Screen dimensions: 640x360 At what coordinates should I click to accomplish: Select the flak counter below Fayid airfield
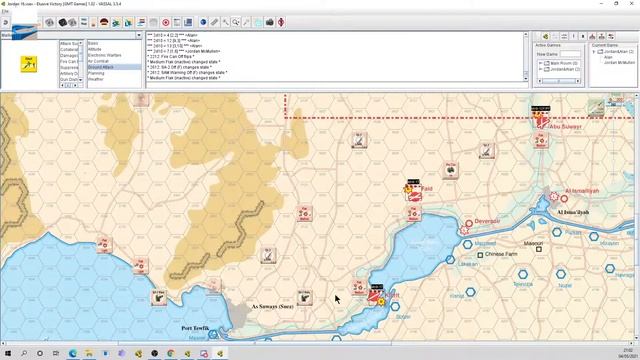coord(413,214)
